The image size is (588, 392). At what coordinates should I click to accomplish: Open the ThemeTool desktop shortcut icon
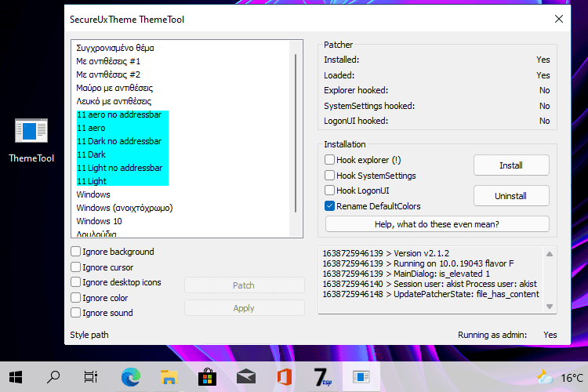tap(31, 140)
